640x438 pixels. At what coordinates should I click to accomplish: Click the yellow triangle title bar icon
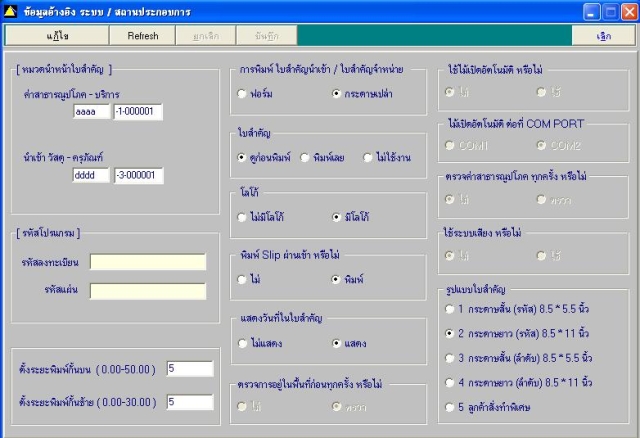click(10, 12)
